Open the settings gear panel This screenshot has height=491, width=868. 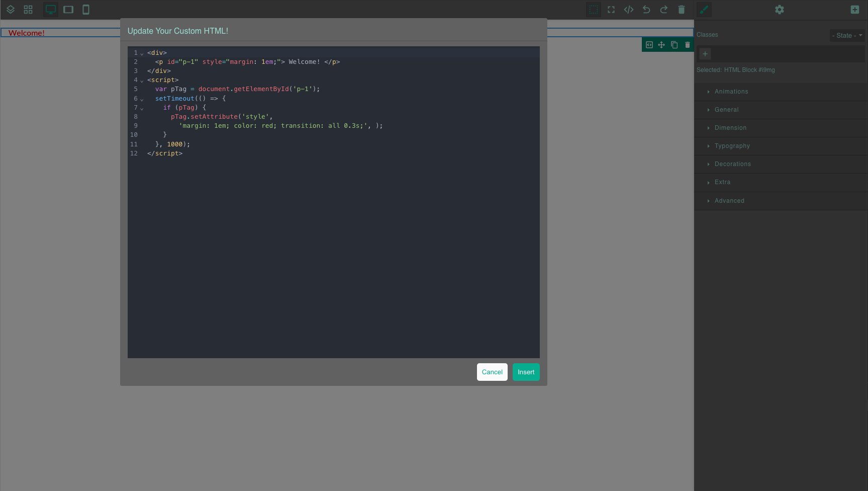780,10
